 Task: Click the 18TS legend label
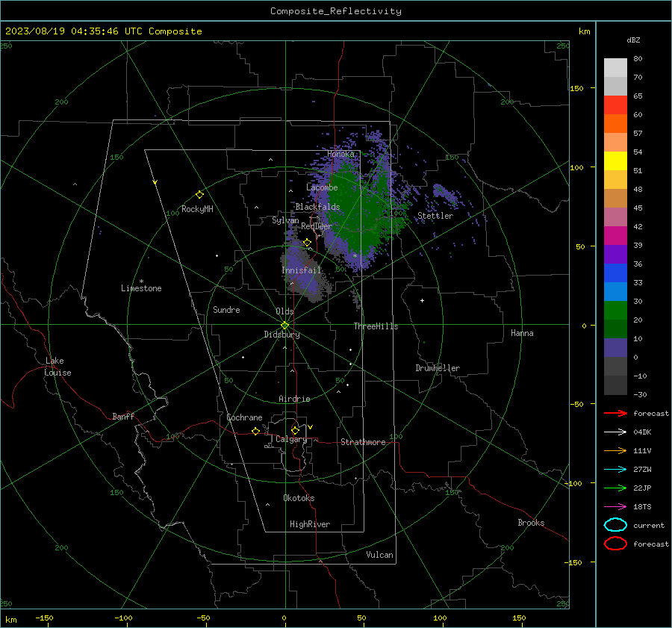(x=642, y=507)
